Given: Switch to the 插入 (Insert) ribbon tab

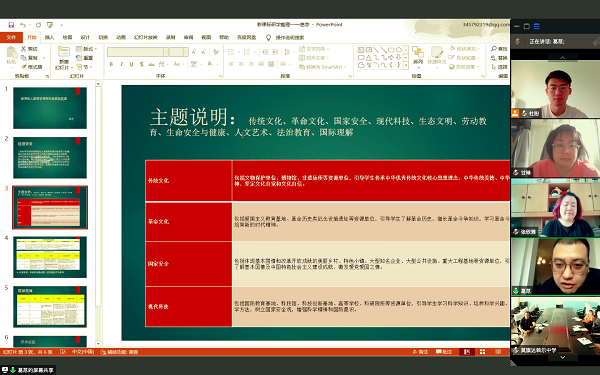Looking at the screenshot, I should (x=49, y=37).
